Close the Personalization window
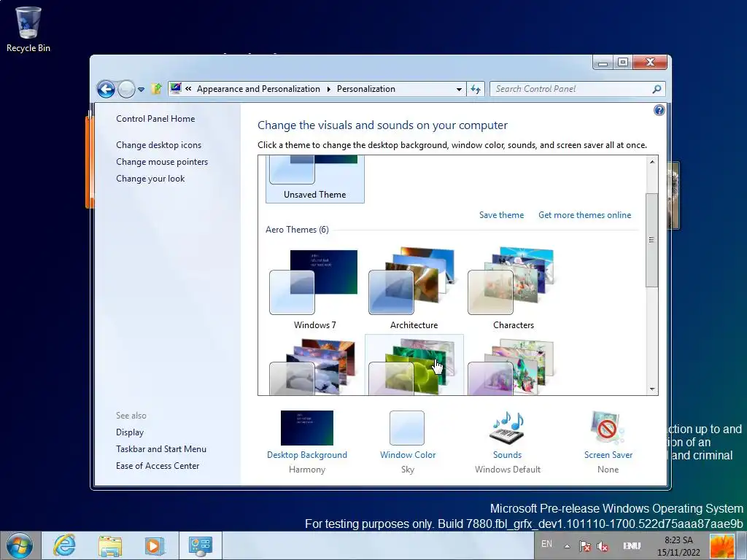Image resolution: width=747 pixels, height=560 pixels. pos(650,63)
